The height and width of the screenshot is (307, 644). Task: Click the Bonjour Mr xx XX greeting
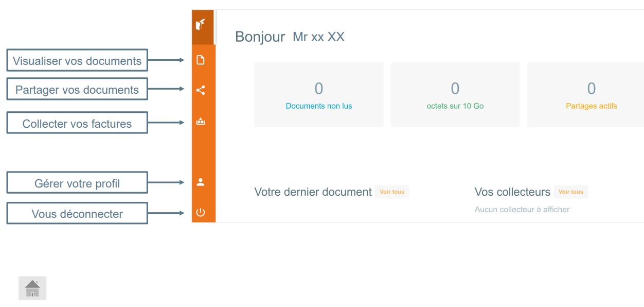coord(290,36)
